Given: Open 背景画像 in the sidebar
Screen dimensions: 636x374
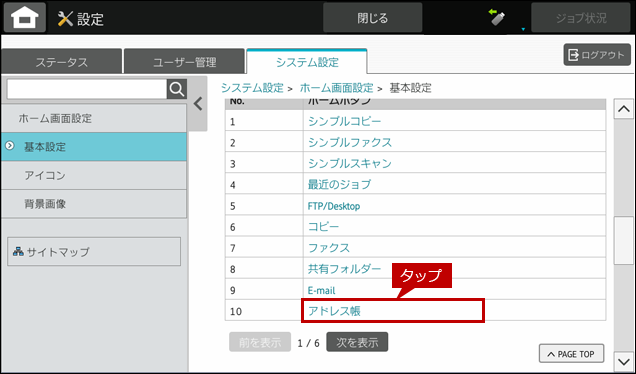Looking at the screenshot, I should [x=94, y=204].
